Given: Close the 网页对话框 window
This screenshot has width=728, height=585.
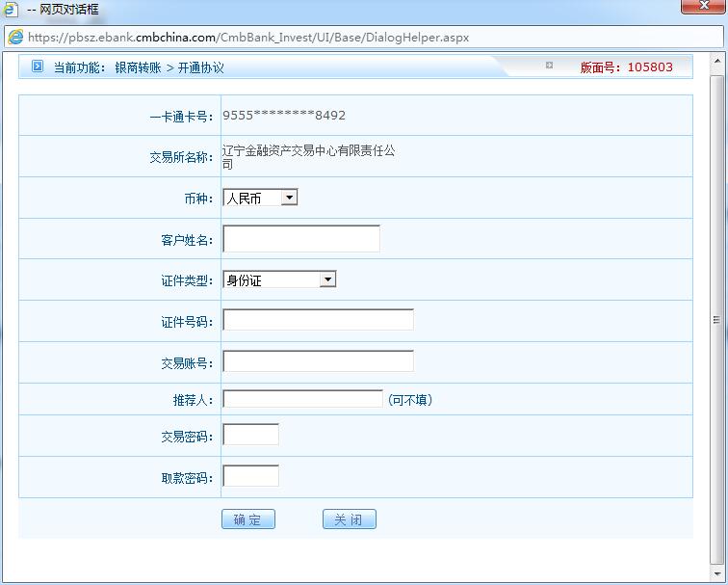Looking at the screenshot, I should click(704, 6).
